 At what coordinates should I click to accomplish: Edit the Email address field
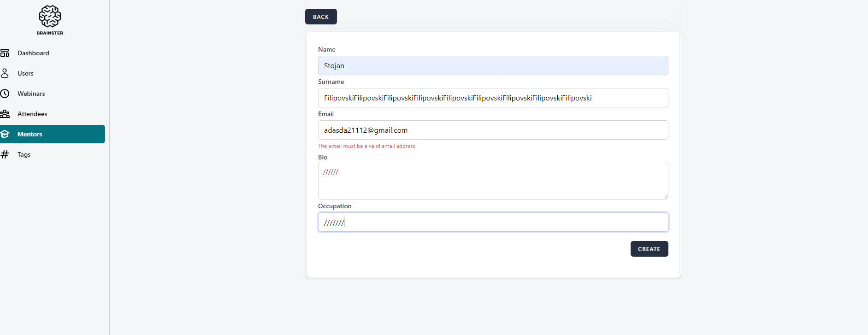click(x=493, y=130)
